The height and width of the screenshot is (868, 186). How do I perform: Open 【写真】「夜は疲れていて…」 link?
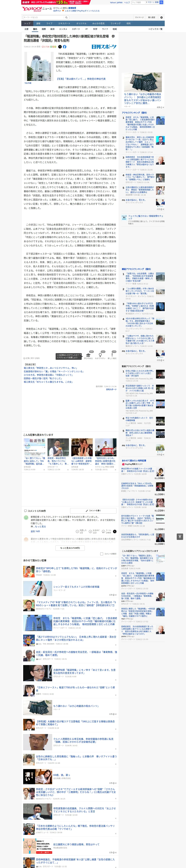[81, 79]
